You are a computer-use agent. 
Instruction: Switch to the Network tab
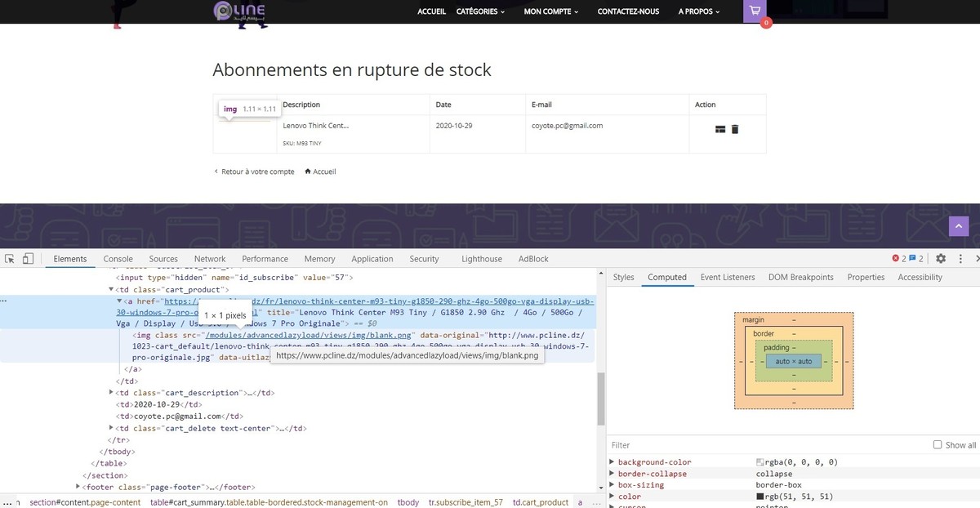point(210,259)
